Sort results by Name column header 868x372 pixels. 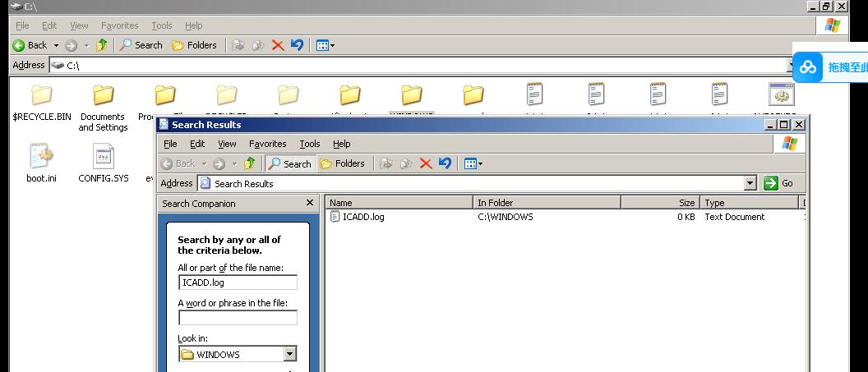coord(399,203)
